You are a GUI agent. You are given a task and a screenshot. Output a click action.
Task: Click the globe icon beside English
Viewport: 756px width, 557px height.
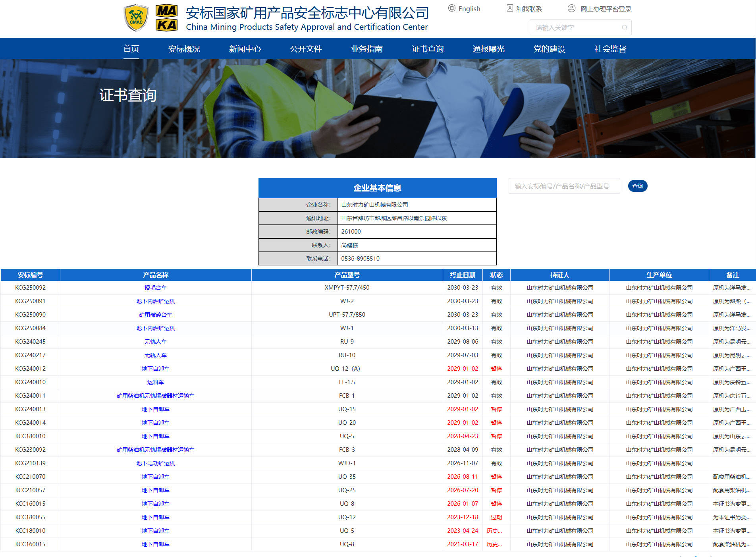pos(452,8)
